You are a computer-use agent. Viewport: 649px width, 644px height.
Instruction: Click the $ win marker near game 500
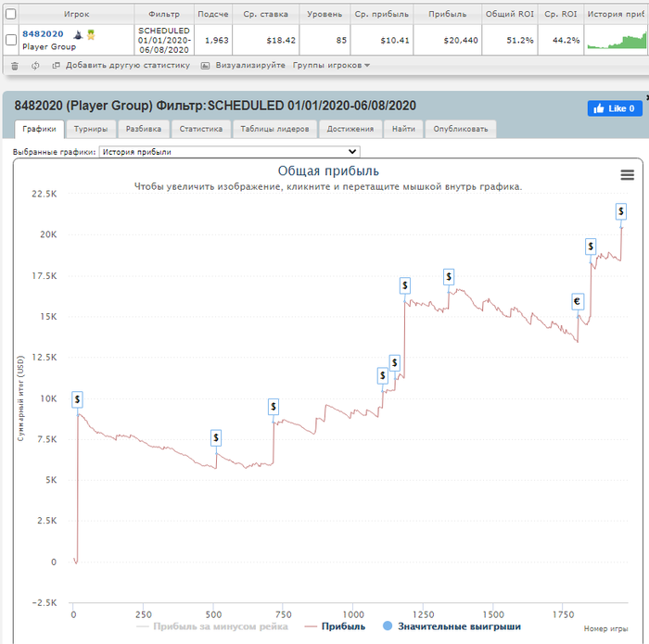tap(216, 438)
